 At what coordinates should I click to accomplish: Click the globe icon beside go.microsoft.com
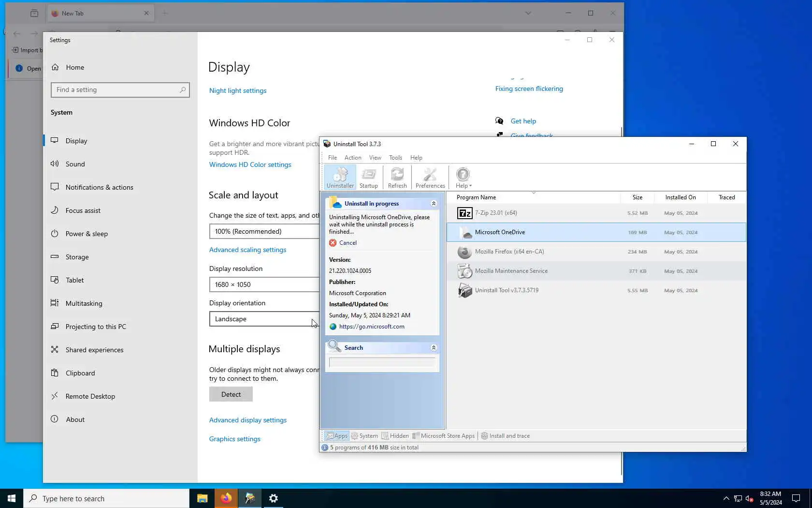click(x=333, y=327)
